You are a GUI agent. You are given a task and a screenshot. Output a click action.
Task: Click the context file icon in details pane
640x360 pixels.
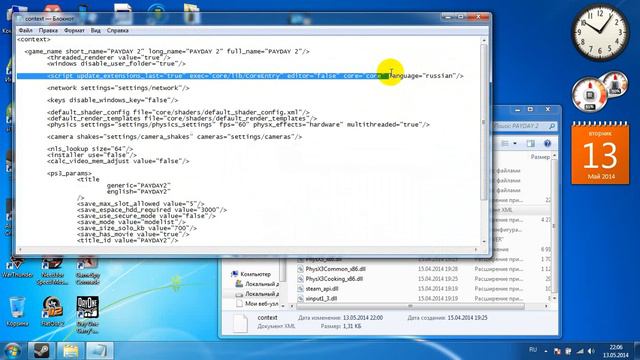tap(240, 323)
